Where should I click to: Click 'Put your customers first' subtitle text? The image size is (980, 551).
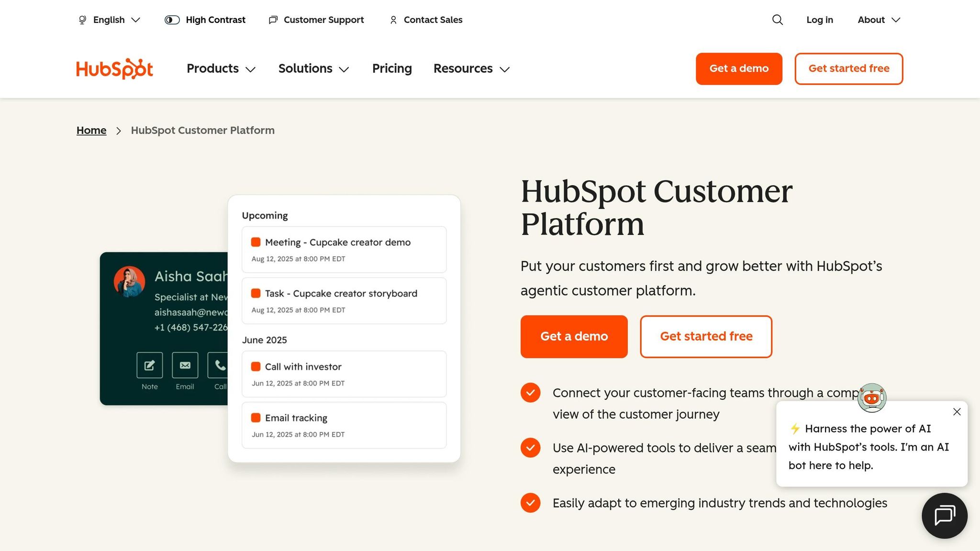coord(701,278)
